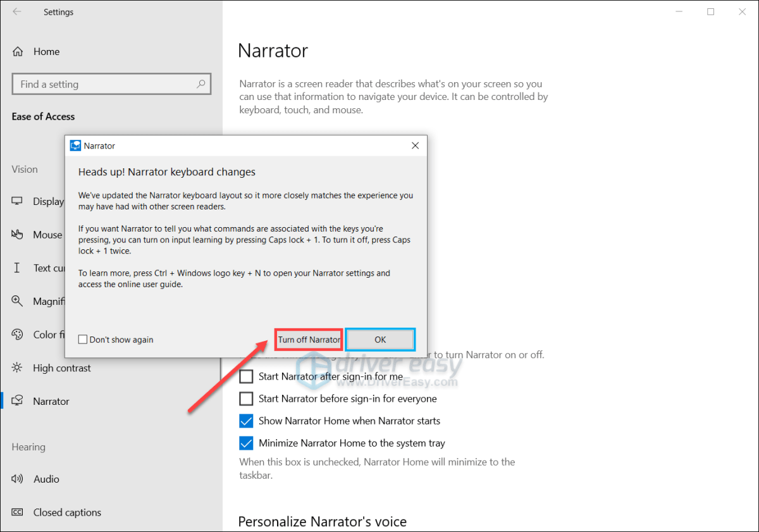Viewport: 759px width, 532px height.
Task: Open Text cursor settings via its icon
Action: (x=17, y=268)
